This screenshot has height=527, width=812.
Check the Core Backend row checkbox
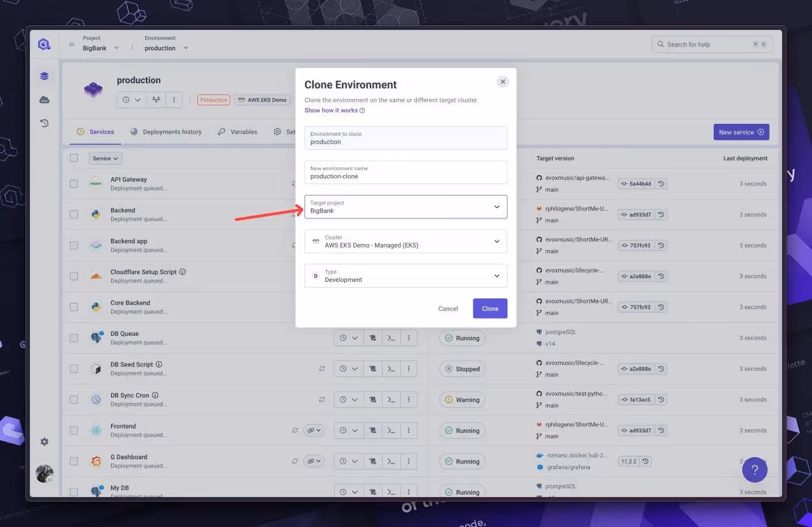[x=74, y=307]
